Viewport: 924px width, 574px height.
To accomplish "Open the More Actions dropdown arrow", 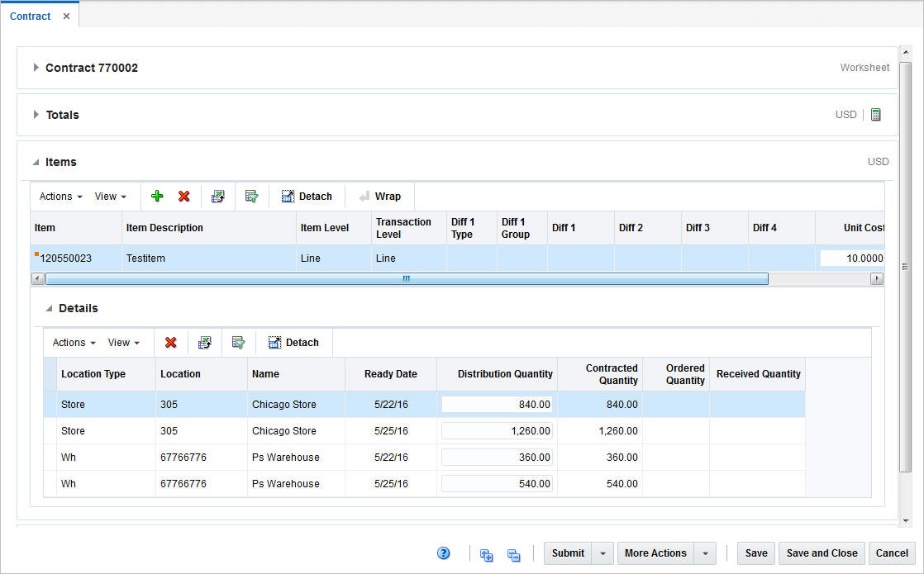I will [705, 553].
